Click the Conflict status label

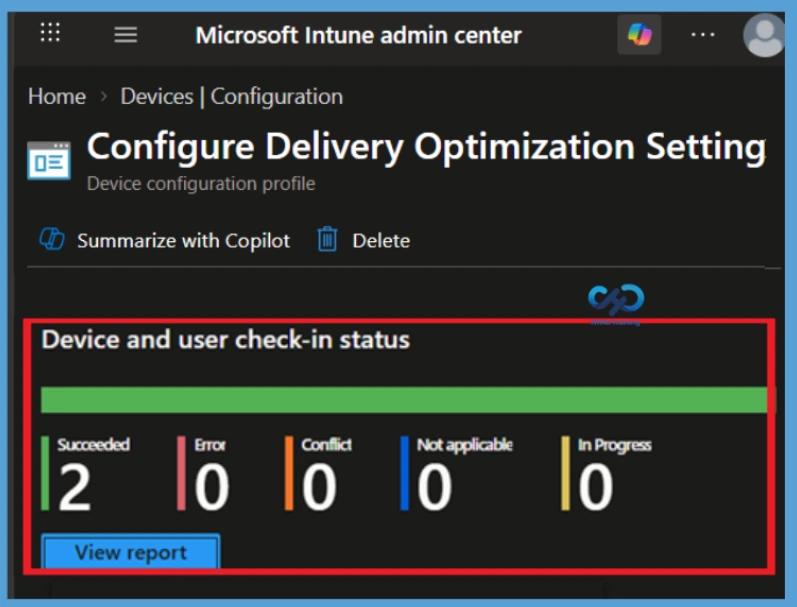click(x=326, y=444)
